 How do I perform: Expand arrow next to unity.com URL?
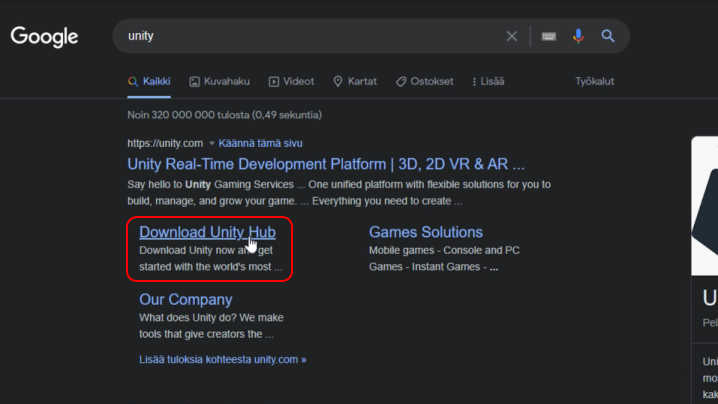[x=212, y=143]
